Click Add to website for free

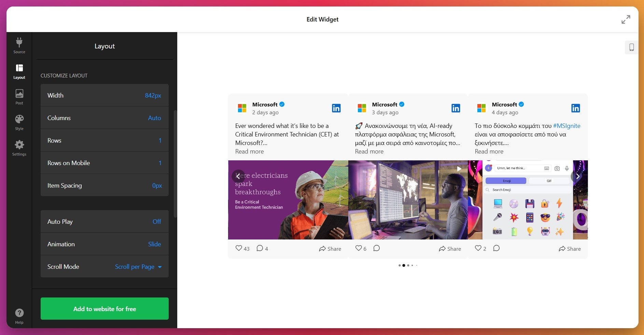[104, 309]
